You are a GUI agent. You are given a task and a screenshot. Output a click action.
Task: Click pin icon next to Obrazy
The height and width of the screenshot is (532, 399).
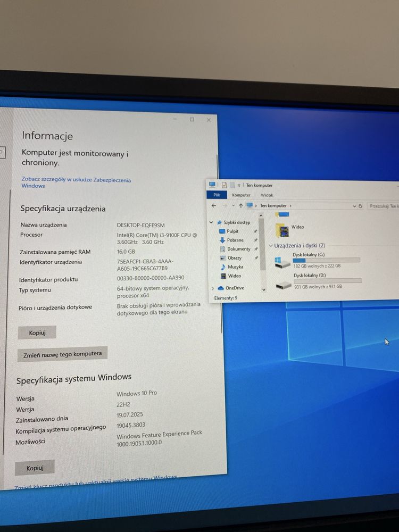pyautogui.click(x=256, y=258)
